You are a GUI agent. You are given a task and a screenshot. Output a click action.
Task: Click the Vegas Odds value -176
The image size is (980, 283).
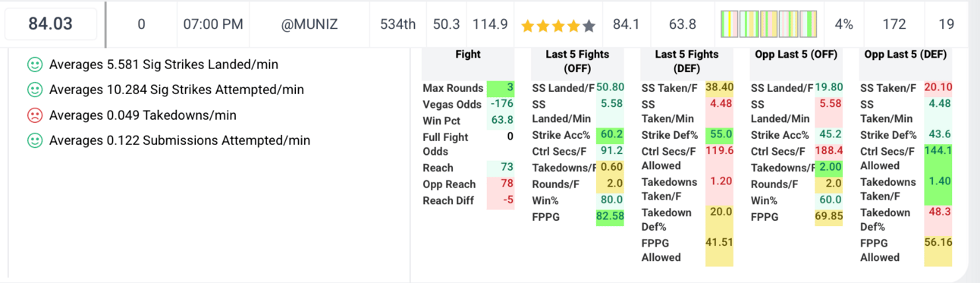click(x=501, y=104)
